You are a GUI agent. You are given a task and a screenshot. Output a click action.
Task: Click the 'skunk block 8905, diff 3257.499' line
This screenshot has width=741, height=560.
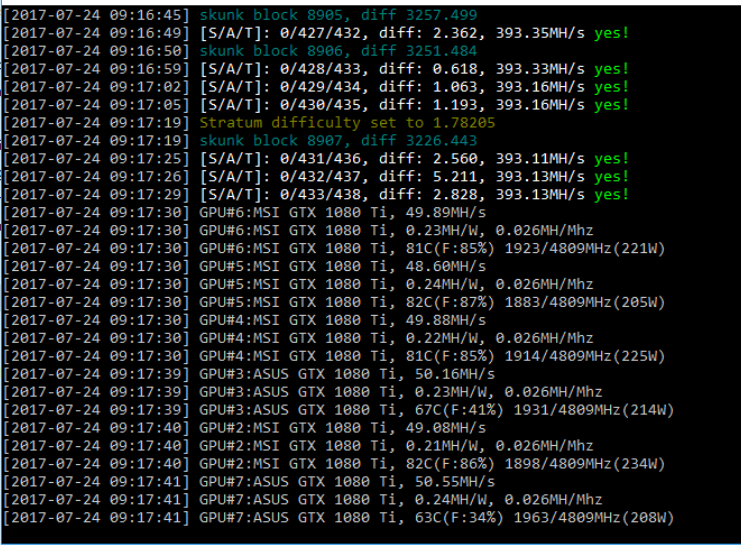click(x=338, y=15)
